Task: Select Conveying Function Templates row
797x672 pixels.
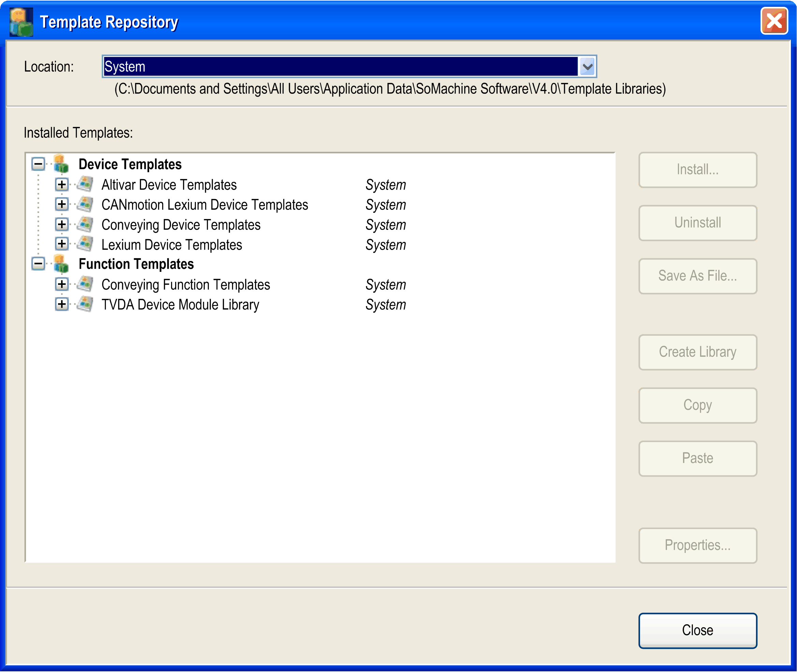Action: tap(186, 285)
